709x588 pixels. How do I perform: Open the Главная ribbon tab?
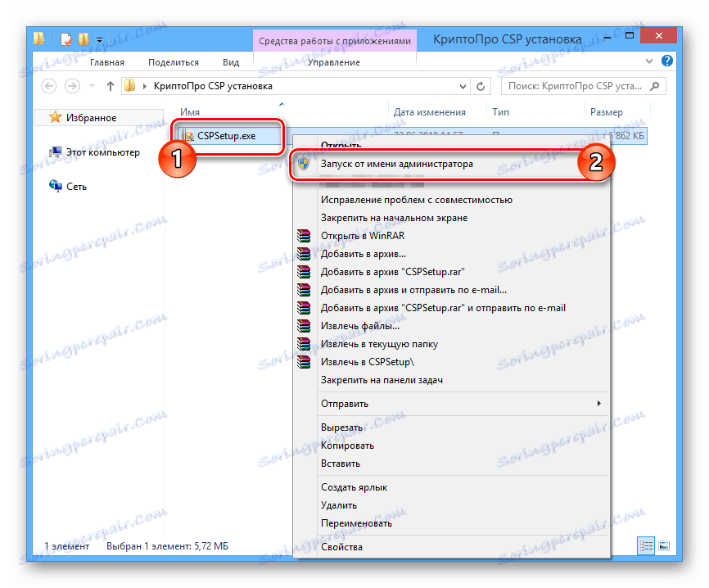[106, 62]
